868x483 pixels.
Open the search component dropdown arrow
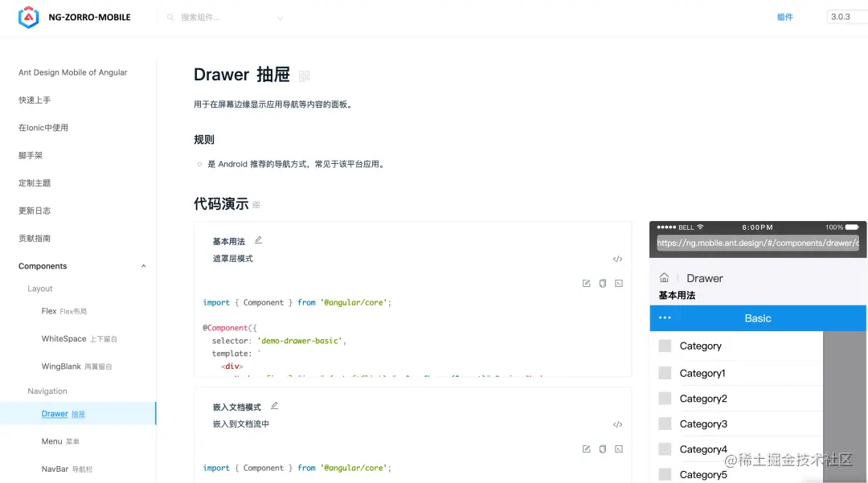click(x=280, y=18)
